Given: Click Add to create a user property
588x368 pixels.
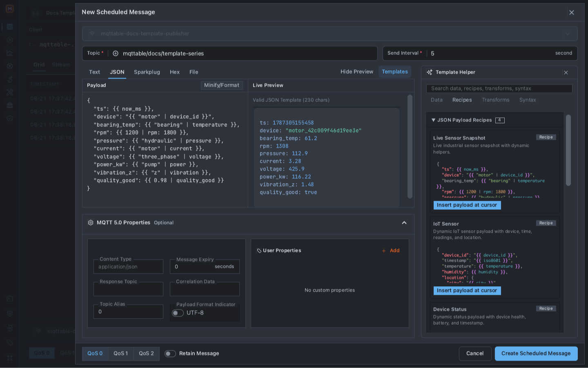Looking at the screenshot, I should pyautogui.click(x=391, y=251).
